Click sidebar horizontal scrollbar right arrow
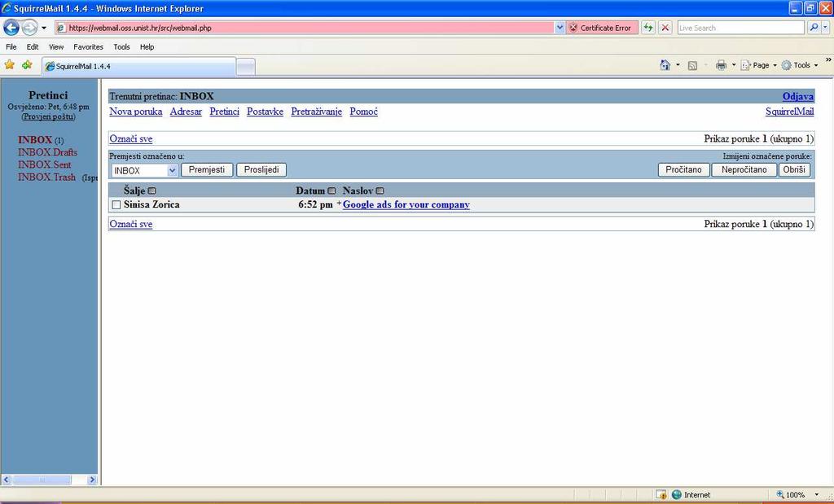The height and width of the screenshot is (504, 834). [x=92, y=480]
